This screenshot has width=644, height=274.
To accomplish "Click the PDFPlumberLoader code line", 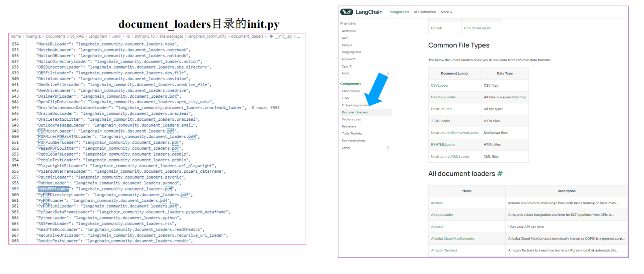I will tap(110, 142).
